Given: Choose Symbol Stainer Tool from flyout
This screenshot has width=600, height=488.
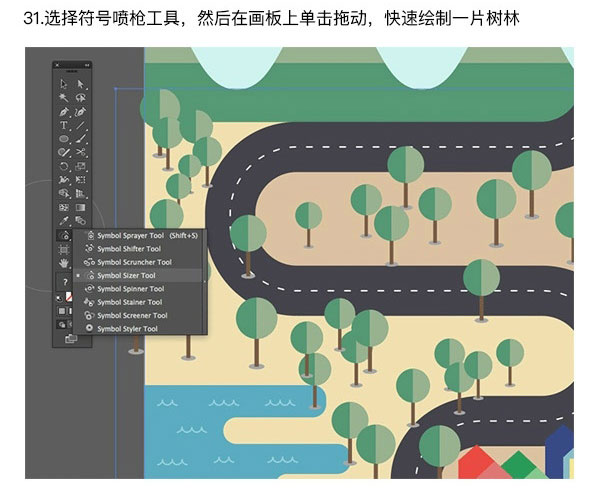Looking at the screenshot, I should click(140, 302).
